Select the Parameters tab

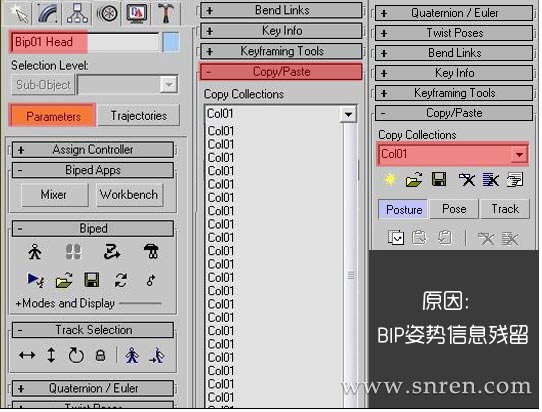[53, 116]
